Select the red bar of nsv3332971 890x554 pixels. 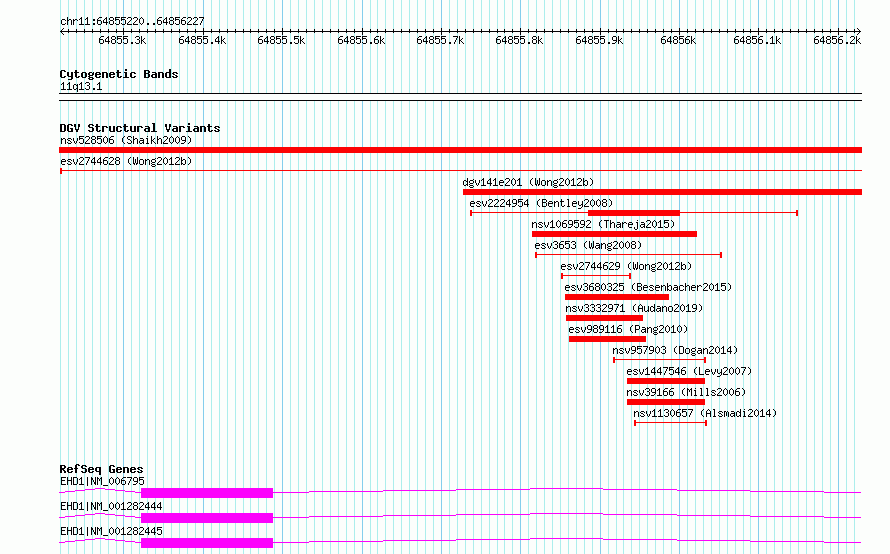coord(604,318)
